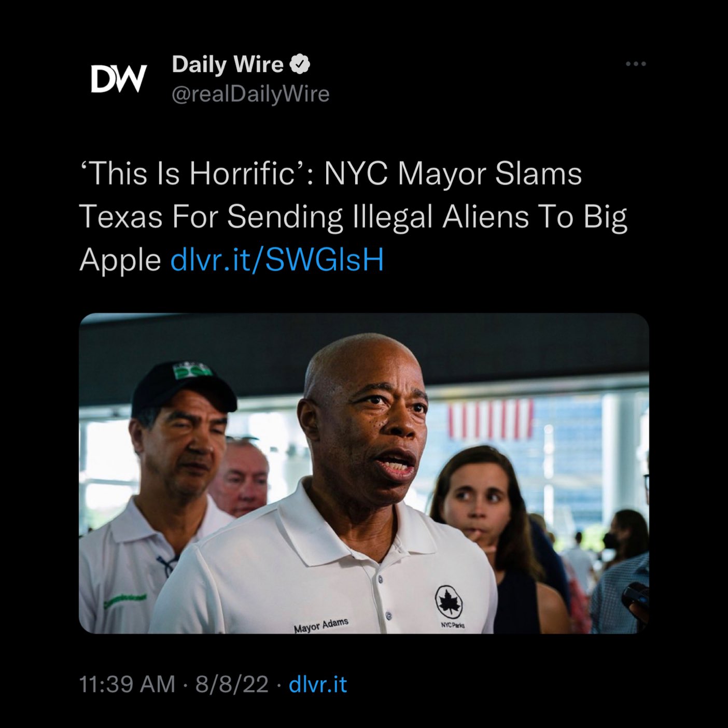This screenshot has width=728, height=728.
Task: Click the blue verified badge
Action: coord(300,64)
